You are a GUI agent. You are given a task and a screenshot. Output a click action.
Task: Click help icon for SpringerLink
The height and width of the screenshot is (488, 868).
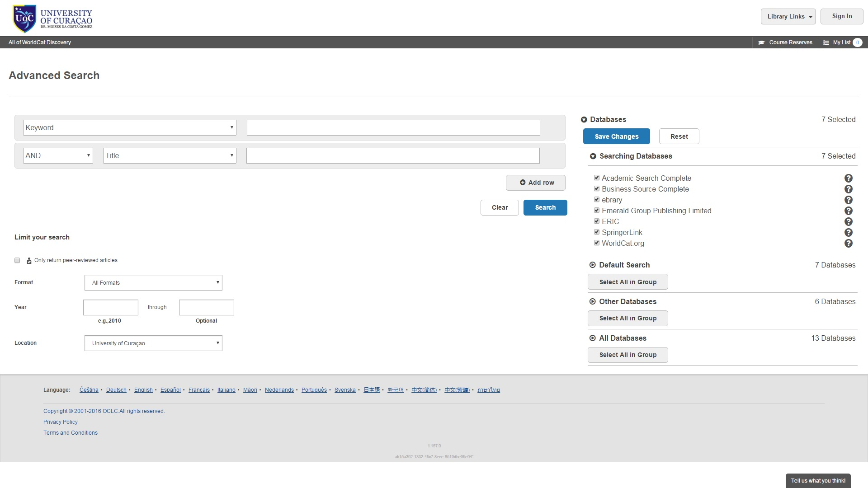point(849,233)
